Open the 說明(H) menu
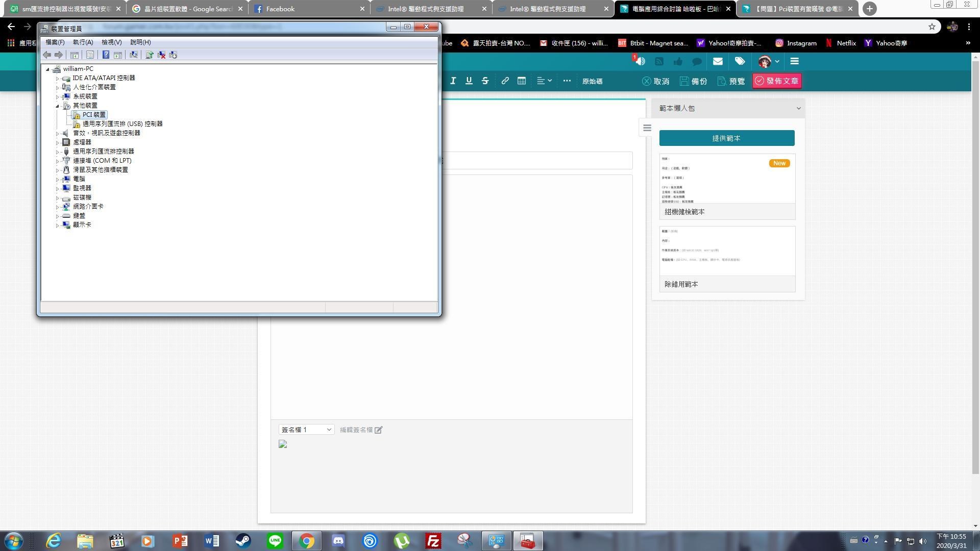The image size is (980, 551). coord(140,42)
